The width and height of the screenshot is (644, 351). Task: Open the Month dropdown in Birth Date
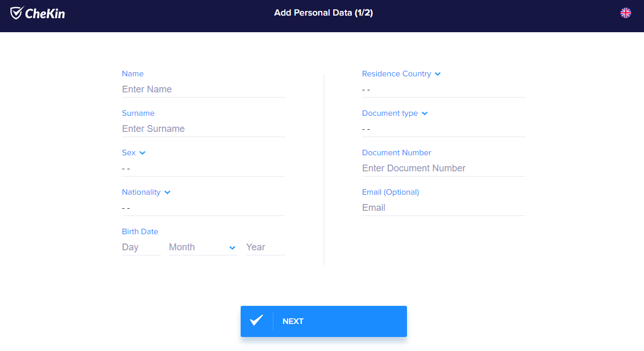pos(203,247)
